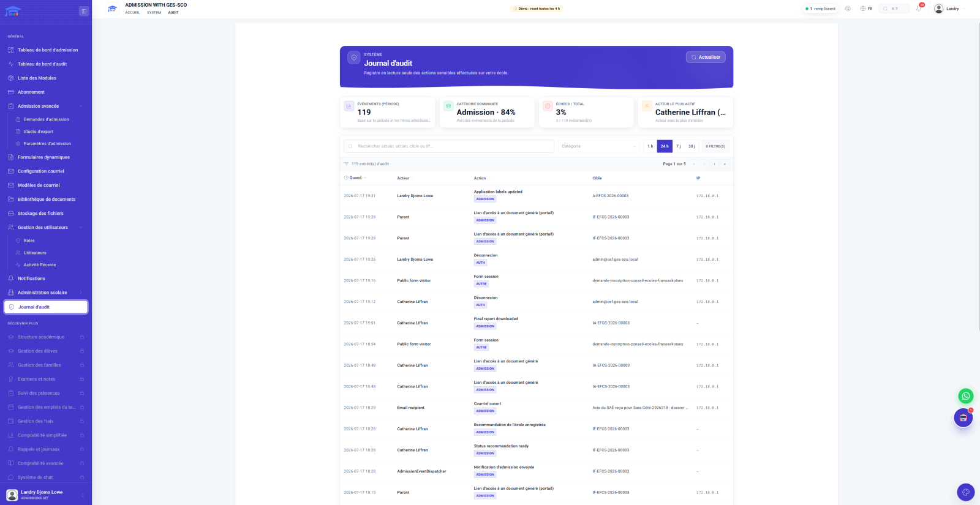
Task: Open Landry user menu dropdown
Action: (949, 9)
